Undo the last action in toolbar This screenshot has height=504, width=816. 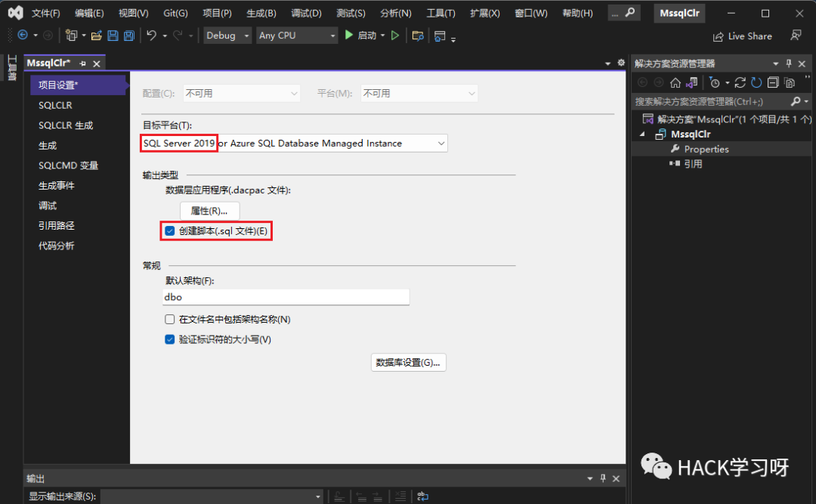coord(151,36)
